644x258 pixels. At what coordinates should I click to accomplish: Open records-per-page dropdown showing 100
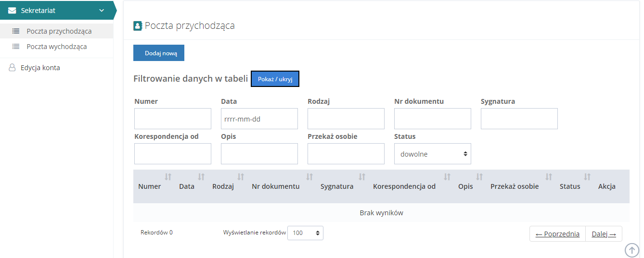305,233
